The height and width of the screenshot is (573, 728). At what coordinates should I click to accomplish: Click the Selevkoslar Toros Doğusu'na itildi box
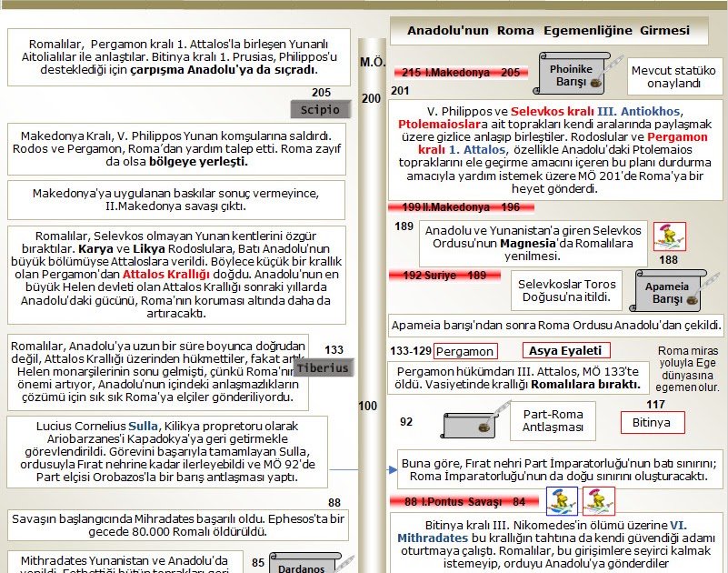(x=566, y=290)
